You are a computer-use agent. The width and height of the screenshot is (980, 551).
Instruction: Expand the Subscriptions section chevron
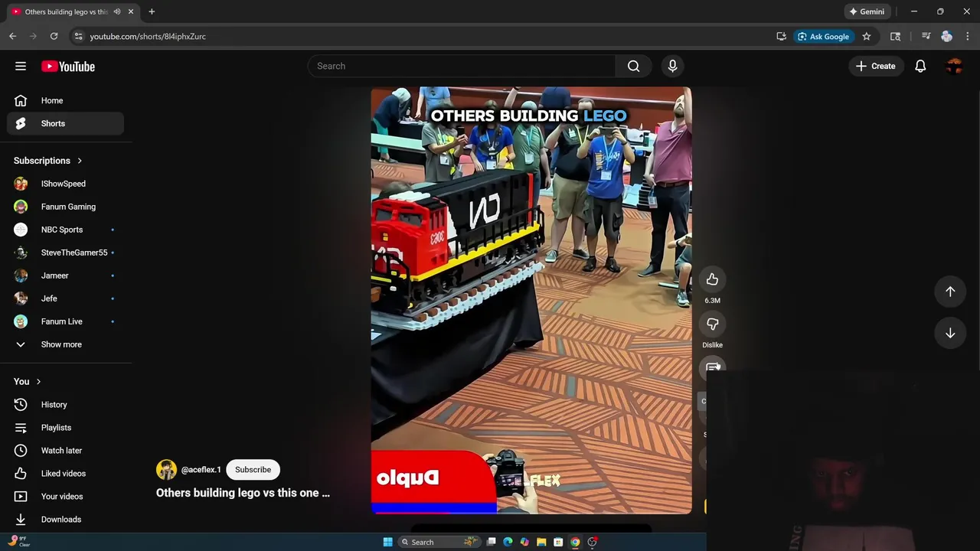coord(80,161)
